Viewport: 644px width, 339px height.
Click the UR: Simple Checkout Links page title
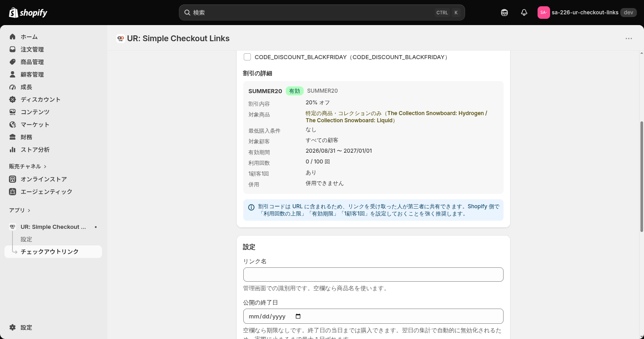178,39
